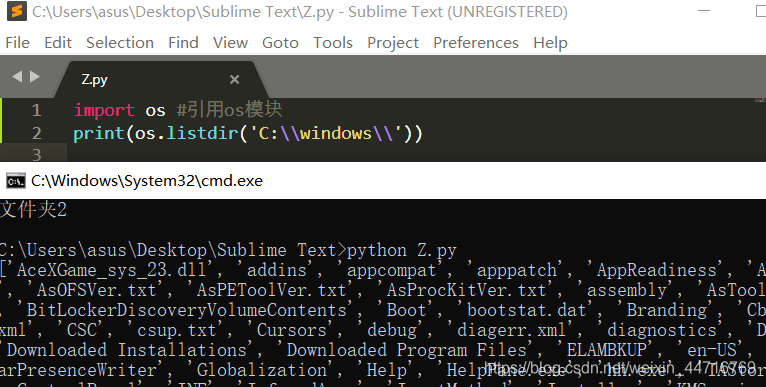Viewport: 766px width, 387px height.
Task: Click 'en-US' in console output
Action: click(711, 350)
